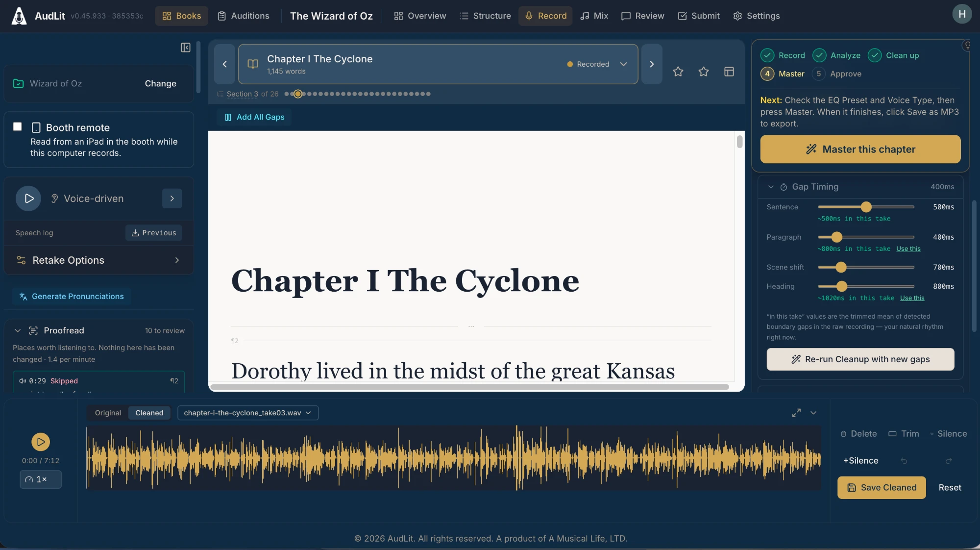Screen dimensions: 980x550
Task: Open Voice-driven mode options arrow
Action: tap(172, 199)
